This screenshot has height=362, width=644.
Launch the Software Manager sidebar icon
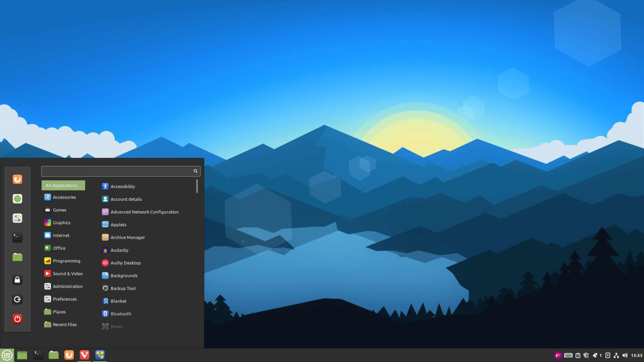[x=17, y=199]
